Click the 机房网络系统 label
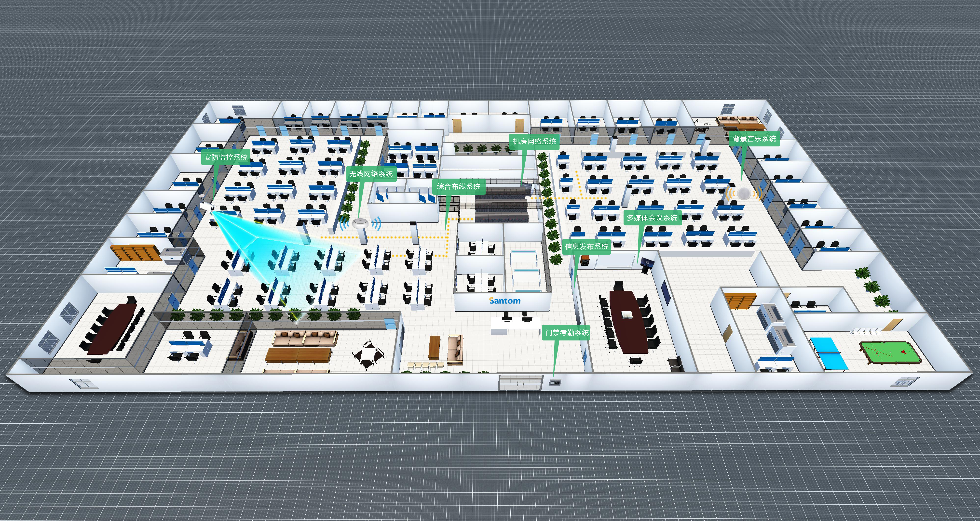 (x=534, y=141)
